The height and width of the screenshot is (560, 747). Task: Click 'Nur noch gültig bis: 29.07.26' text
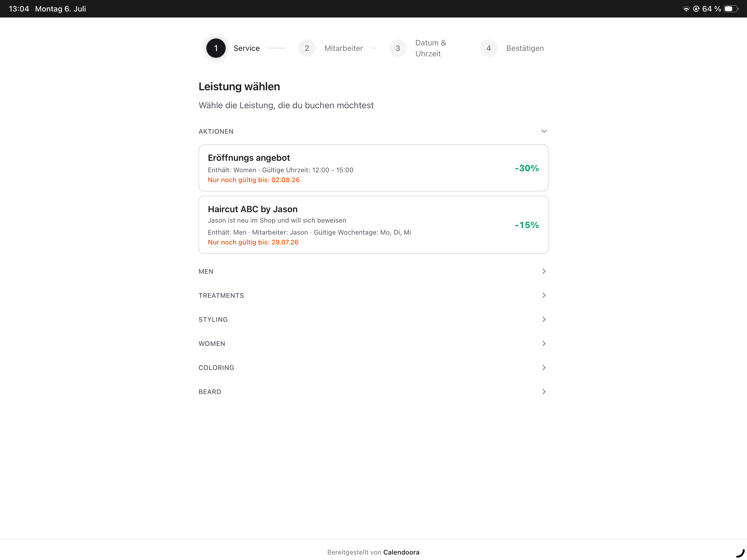click(x=253, y=242)
